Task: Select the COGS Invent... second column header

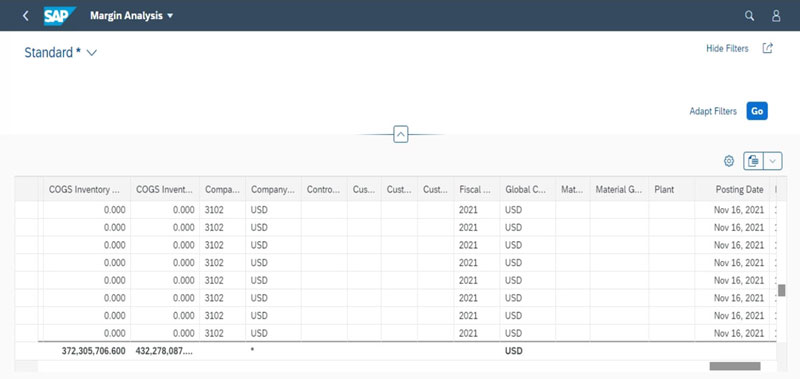Action: pyautogui.click(x=165, y=189)
